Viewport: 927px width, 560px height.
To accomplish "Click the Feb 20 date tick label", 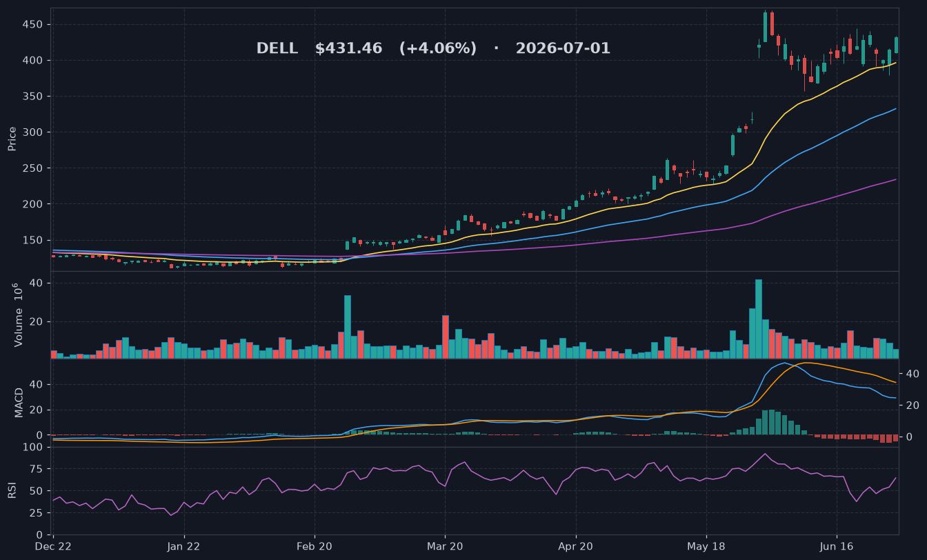I will pos(315,546).
